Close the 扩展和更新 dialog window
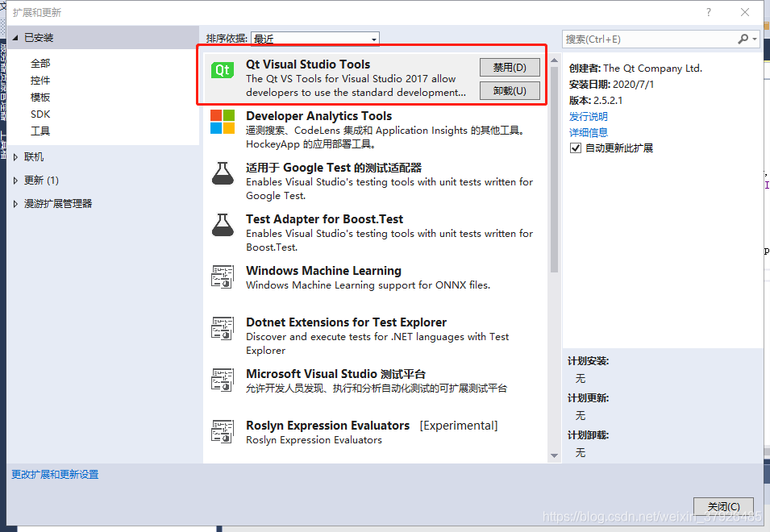 744,12
